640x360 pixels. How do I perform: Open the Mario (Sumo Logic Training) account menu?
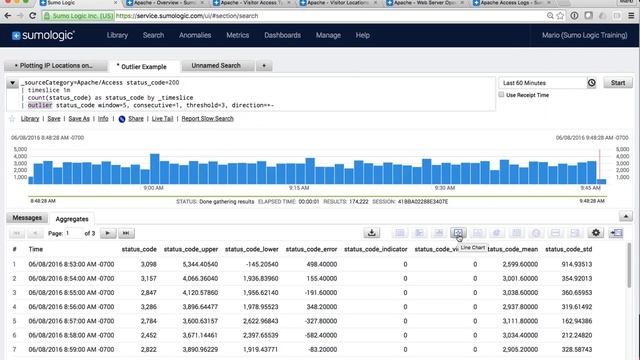coord(584,35)
